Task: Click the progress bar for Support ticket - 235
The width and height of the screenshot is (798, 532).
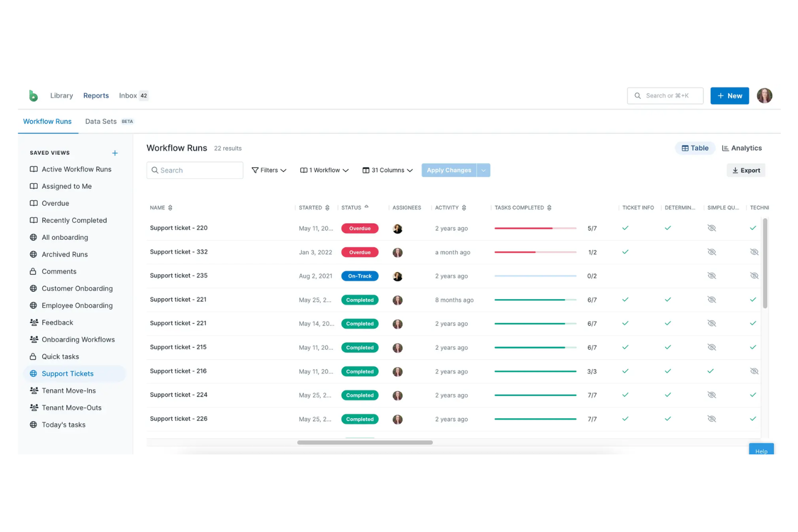Action: [x=535, y=275]
